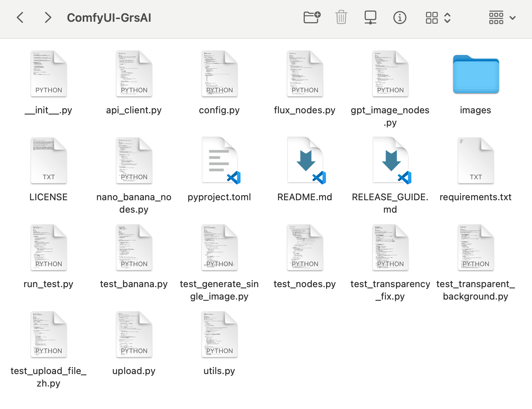Screen dimensions: 532x409
Task: Click the "LICENSE" file name
Action: pyautogui.click(x=49, y=197)
